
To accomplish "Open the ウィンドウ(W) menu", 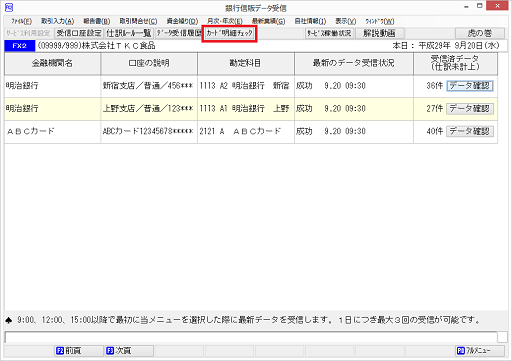I will point(380,21).
